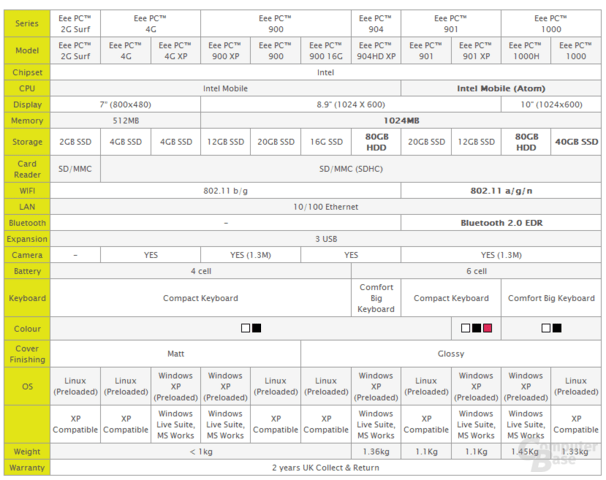Click the red colour swatch
The height and width of the screenshot is (480, 606).
point(487,328)
